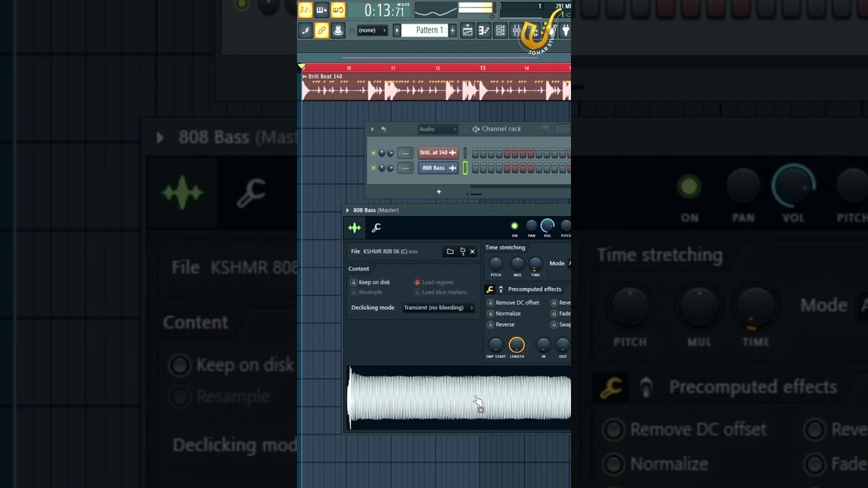Adjust the Time stretching PITCH knob
The image size is (868, 488).
click(x=496, y=264)
